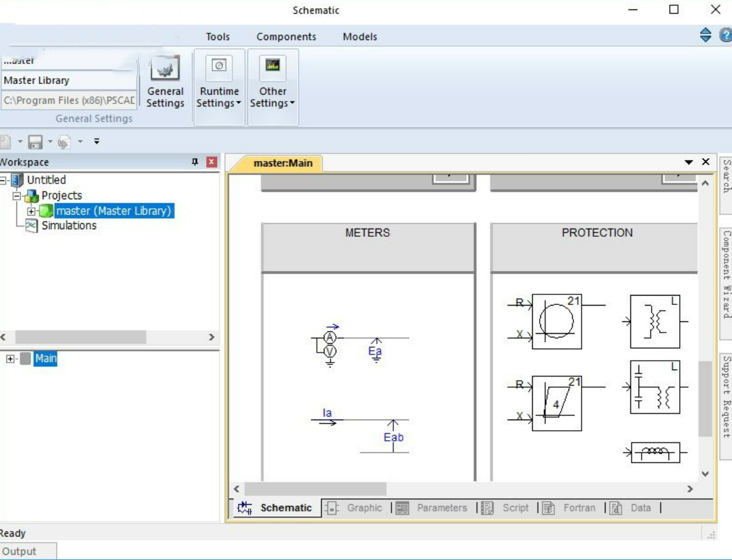The width and height of the screenshot is (732, 560).
Task: Open the Search side panel
Action: pyautogui.click(x=726, y=184)
